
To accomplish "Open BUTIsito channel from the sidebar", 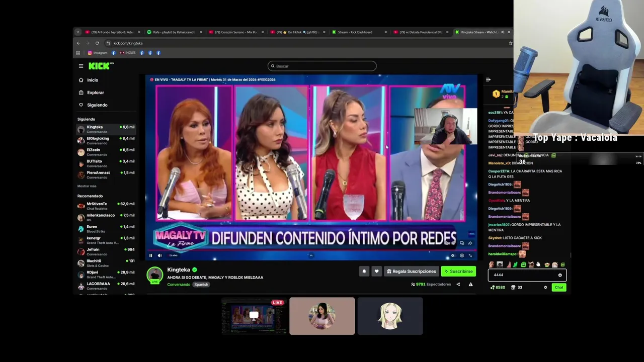I will pyautogui.click(x=106, y=163).
